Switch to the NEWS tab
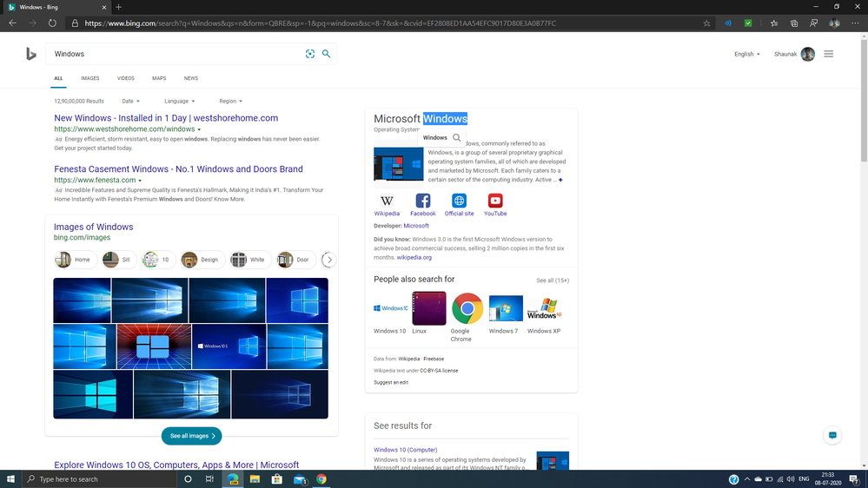 (x=191, y=78)
